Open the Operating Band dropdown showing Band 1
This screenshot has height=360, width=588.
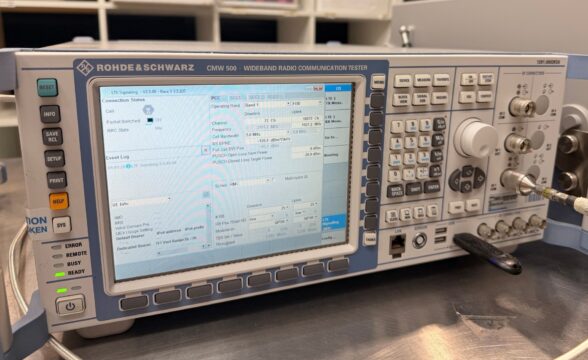[267, 105]
